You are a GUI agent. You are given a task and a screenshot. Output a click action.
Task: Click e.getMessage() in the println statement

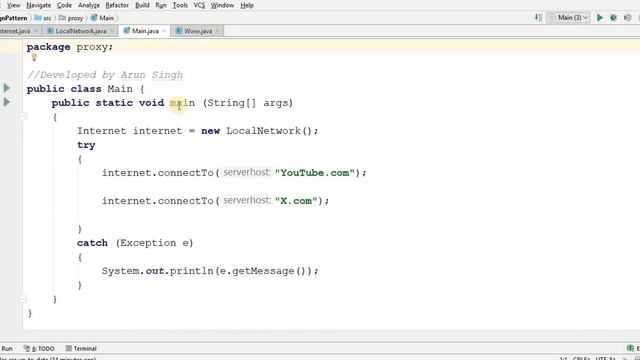(262, 271)
